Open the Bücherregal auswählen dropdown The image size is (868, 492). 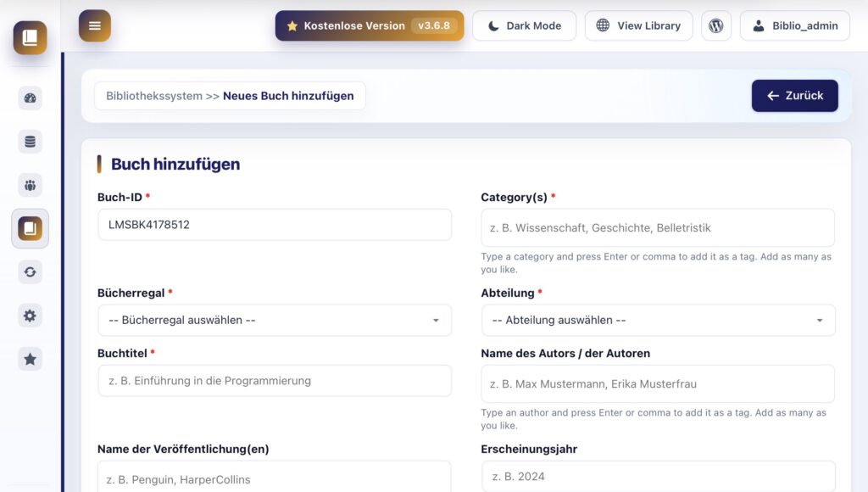(x=275, y=321)
